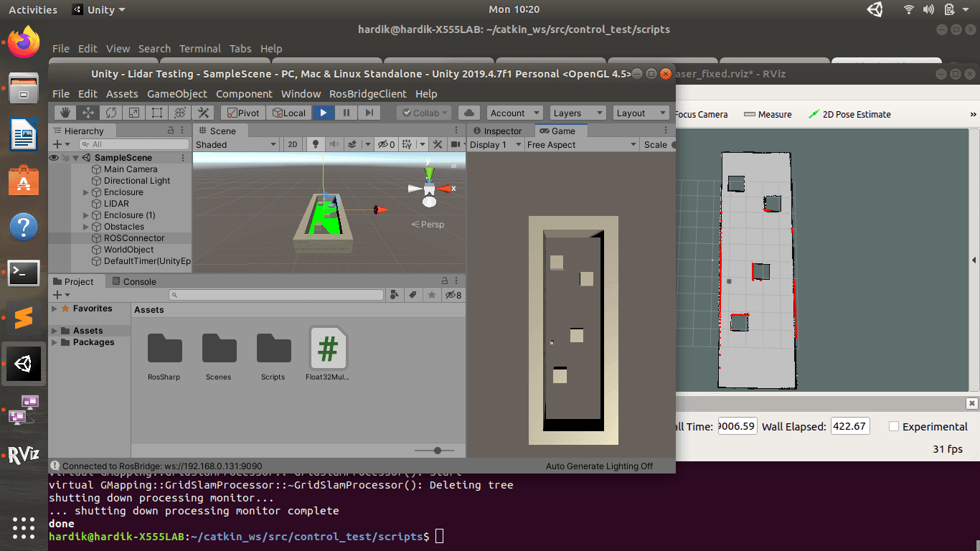Image resolution: width=980 pixels, height=551 pixels.
Task: Select the Move tool in Unity toolbar
Action: click(x=88, y=113)
